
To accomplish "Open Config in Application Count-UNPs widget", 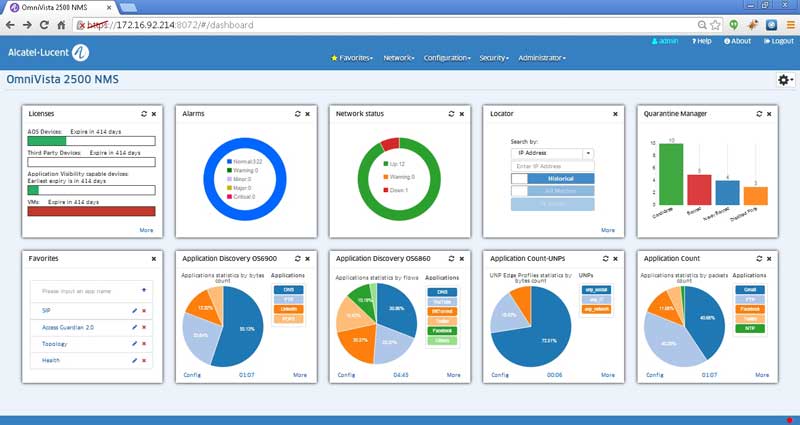I will [500, 375].
